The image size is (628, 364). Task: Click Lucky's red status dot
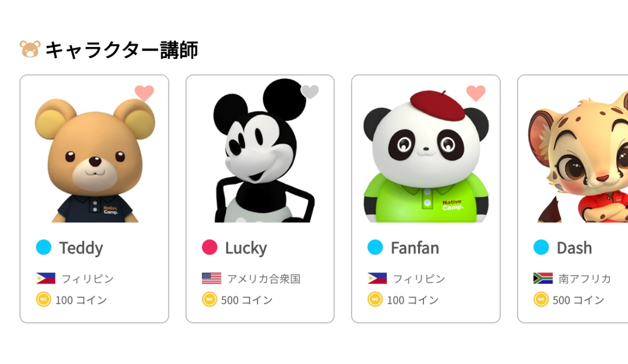(210, 247)
